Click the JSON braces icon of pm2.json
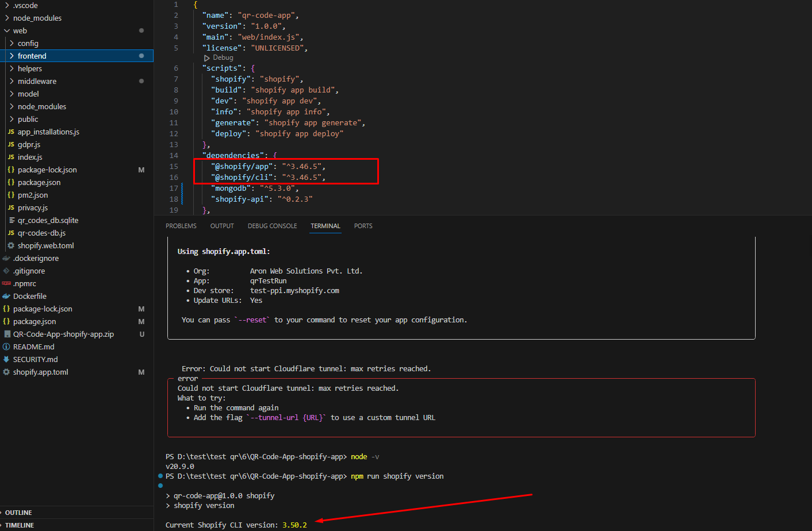The image size is (812, 531). click(11, 195)
